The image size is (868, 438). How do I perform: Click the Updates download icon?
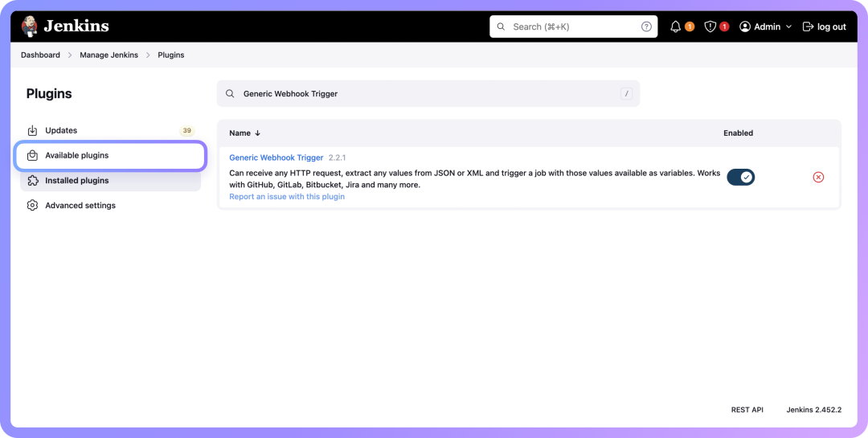[33, 131]
